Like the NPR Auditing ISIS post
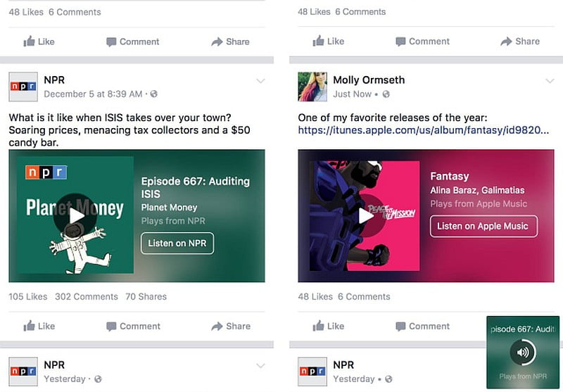563x392 pixels. click(x=39, y=326)
